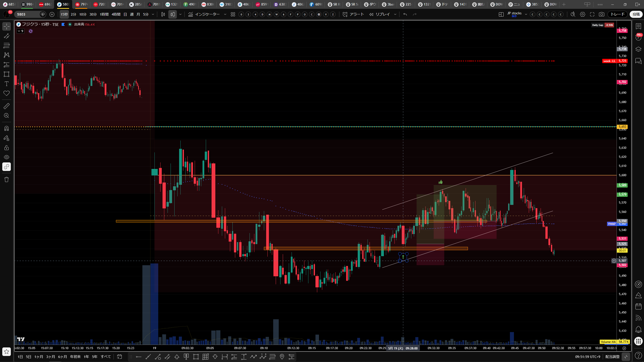
Task: Open the Fibonacci retracement tools
Action: [7, 46]
